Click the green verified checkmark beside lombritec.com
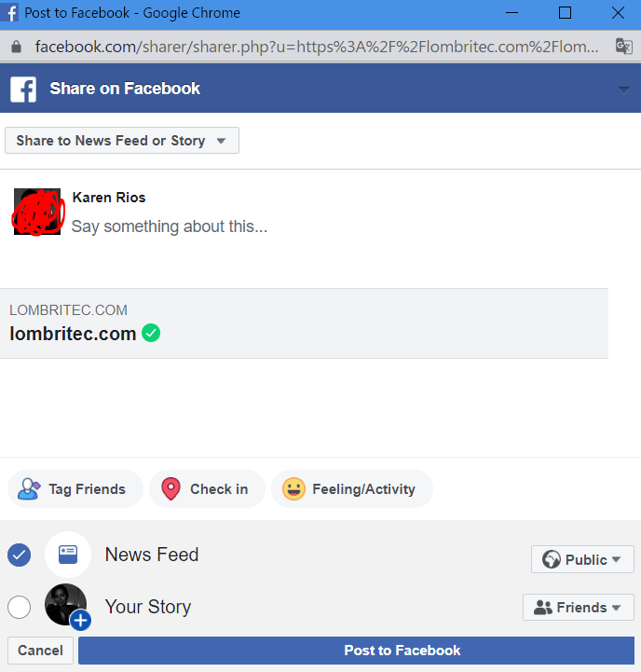This screenshot has height=672, width=641. click(151, 333)
